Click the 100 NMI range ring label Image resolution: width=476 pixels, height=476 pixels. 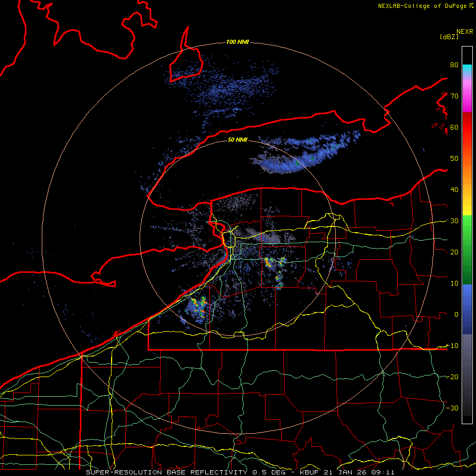(x=237, y=42)
